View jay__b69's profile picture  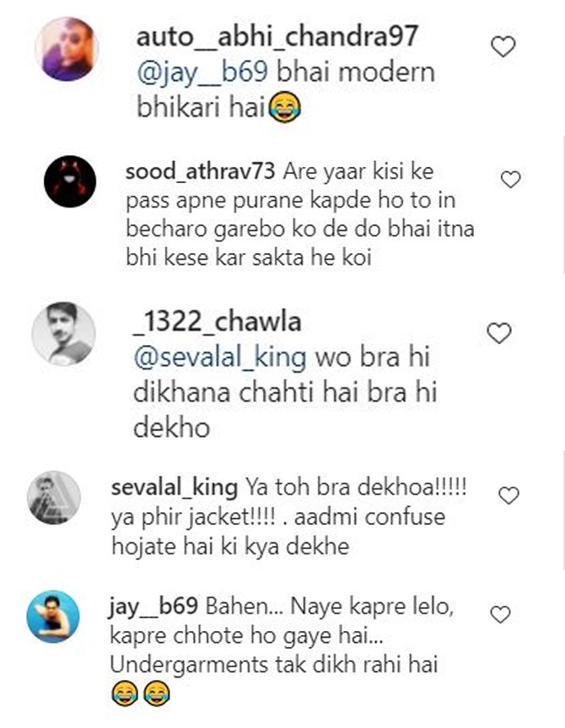coord(53,617)
